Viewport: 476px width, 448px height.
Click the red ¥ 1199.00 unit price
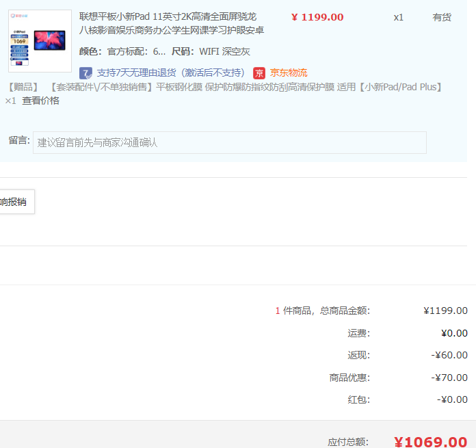(317, 17)
